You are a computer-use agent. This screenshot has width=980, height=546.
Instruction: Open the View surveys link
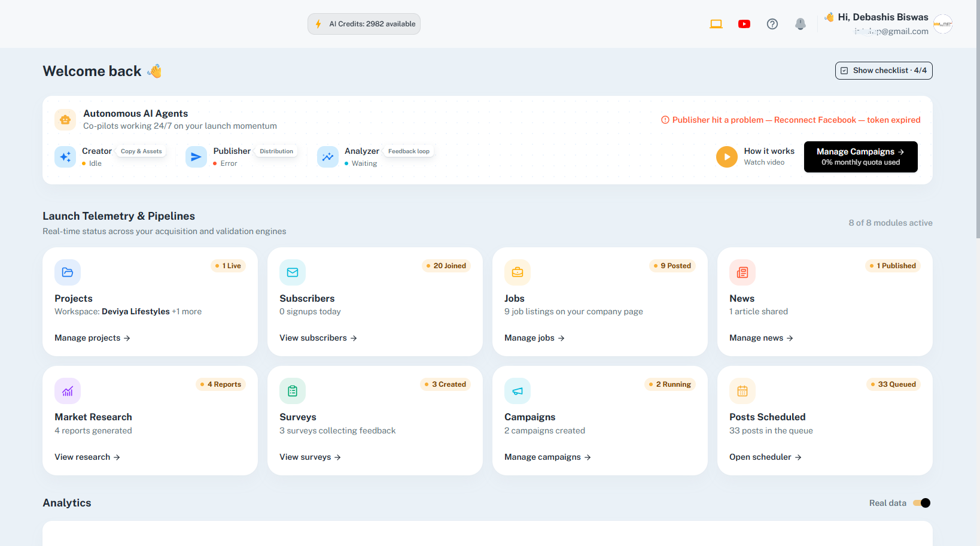310,457
